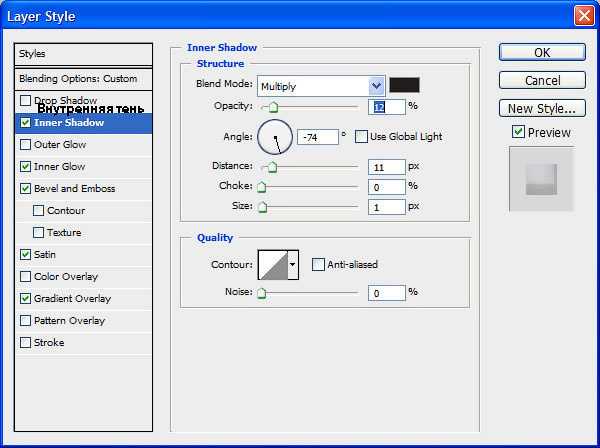The image size is (600, 448).
Task: Enable the Color Overlay checkbox
Action: (x=25, y=277)
